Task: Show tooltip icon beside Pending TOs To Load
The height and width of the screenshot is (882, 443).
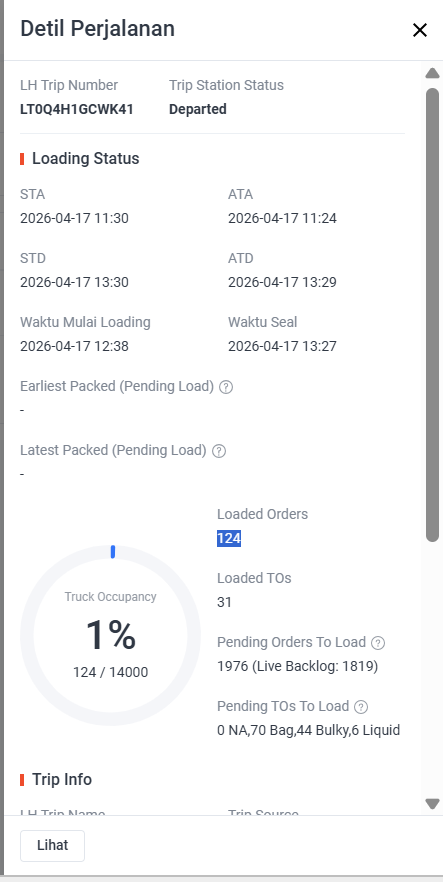Action: point(361,707)
